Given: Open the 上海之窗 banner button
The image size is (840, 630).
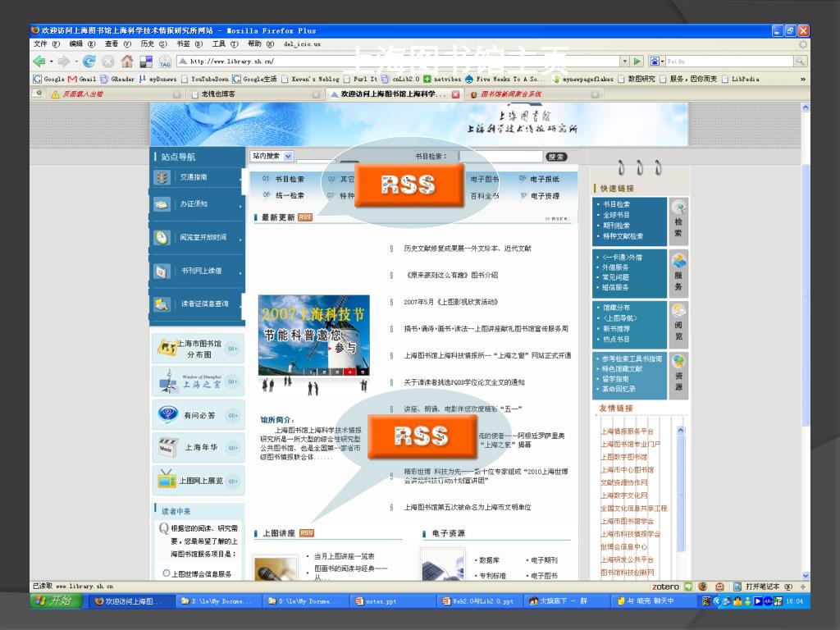Looking at the screenshot, I should coord(199,381).
